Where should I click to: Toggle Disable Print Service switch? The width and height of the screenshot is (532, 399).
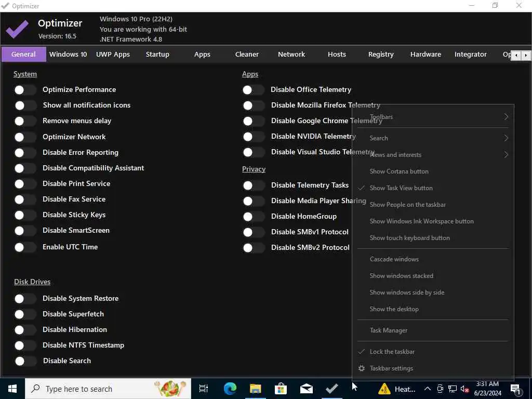(25, 184)
